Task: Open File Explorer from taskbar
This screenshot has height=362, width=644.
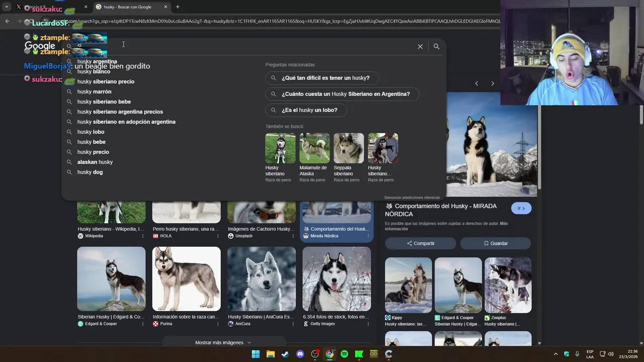Action: pos(270,354)
